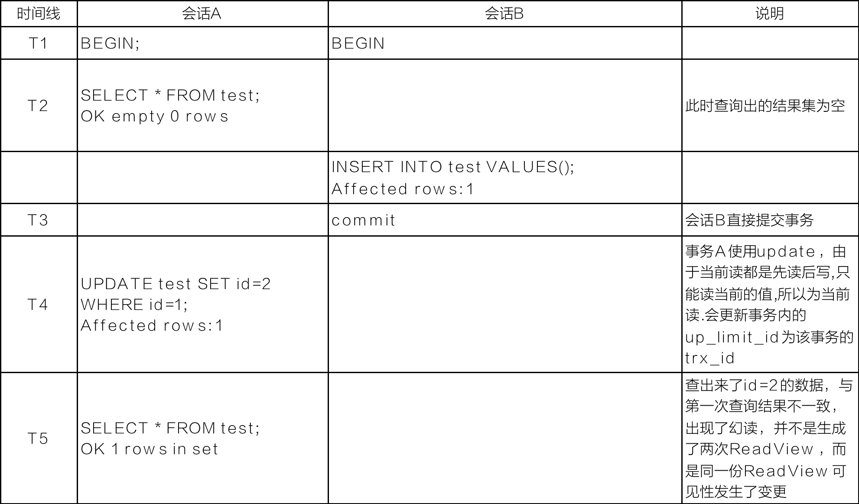Image resolution: width=859 pixels, height=504 pixels.
Task: Click the 出现了幻读 ReadView explanation
Action: pos(769,439)
